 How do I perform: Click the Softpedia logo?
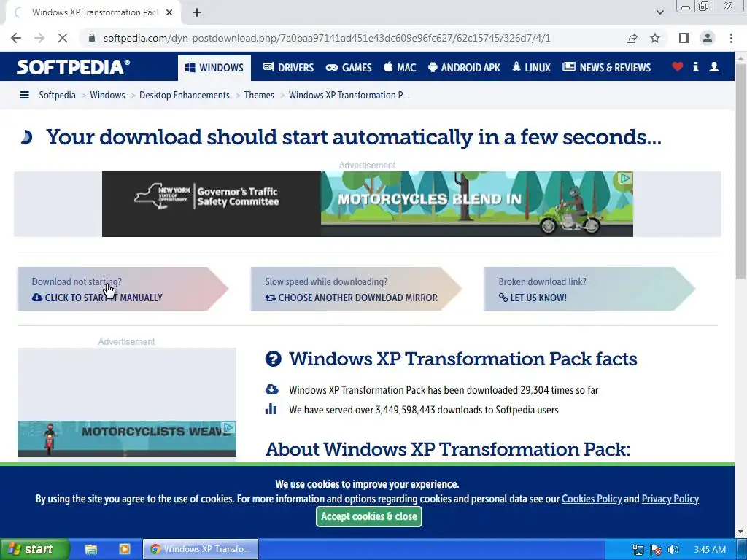click(x=74, y=67)
